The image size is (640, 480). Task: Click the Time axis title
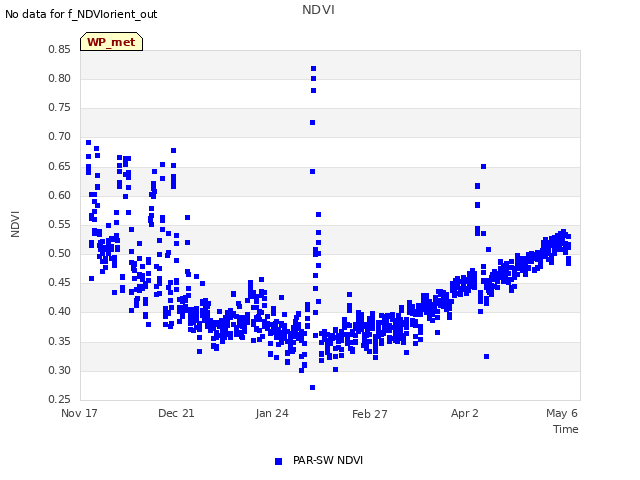tap(566, 429)
